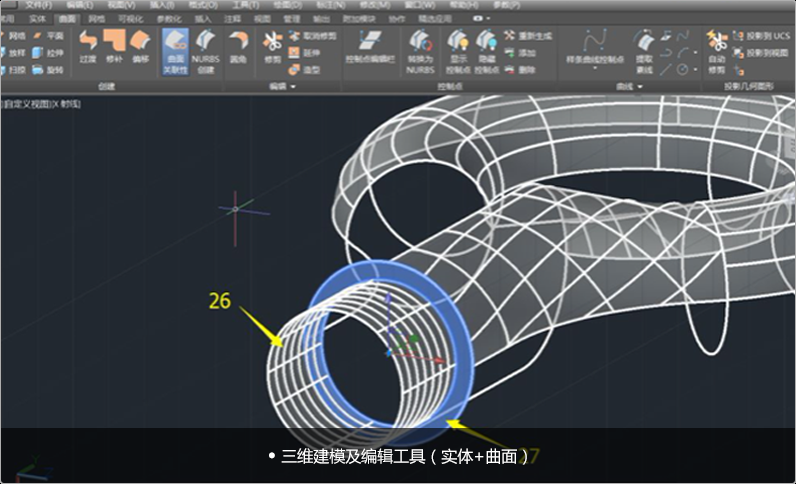Switch to the Solid (实体) ribbon tab
Screen dimensions: 796x484
click(37, 19)
